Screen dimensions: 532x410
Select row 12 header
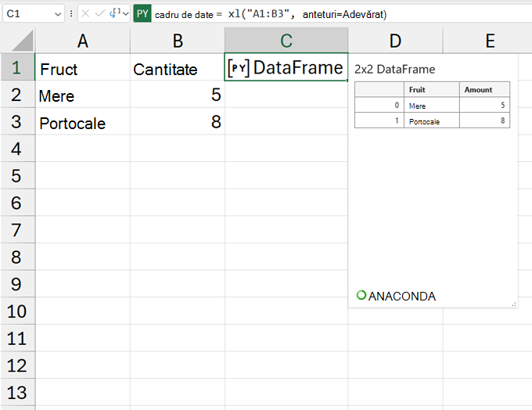(18, 365)
